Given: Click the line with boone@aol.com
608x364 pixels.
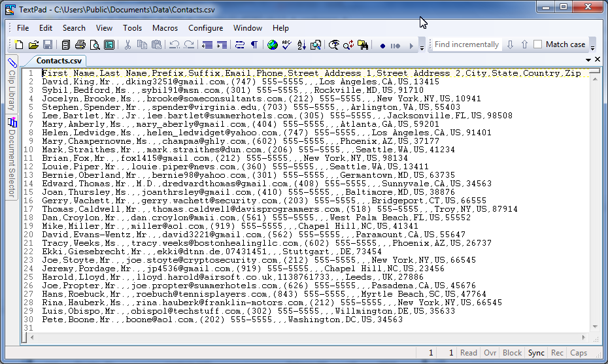Looking at the screenshot, I should coord(222,320).
